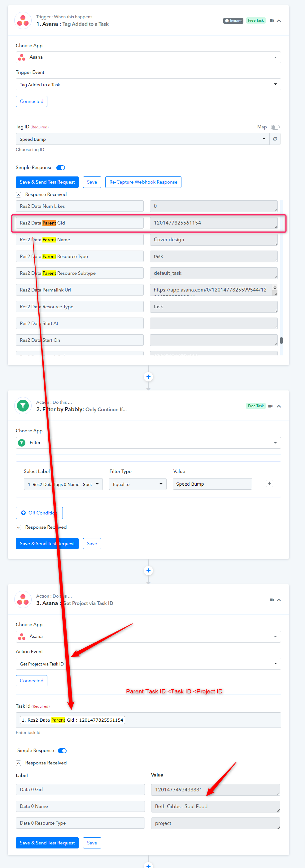Screen dimensions: 305x868
Task: Refresh the Tag ID list
Action: pyautogui.click(x=275, y=139)
